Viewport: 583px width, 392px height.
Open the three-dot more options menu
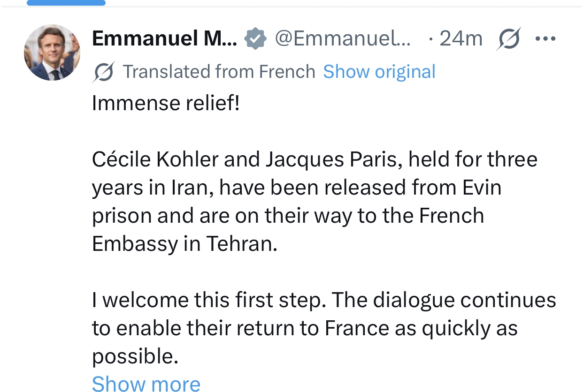[545, 39]
